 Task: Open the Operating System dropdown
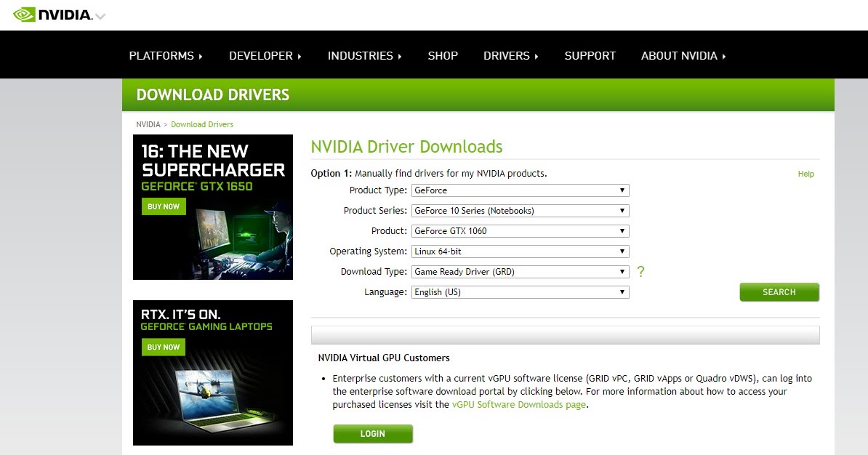(x=521, y=251)
